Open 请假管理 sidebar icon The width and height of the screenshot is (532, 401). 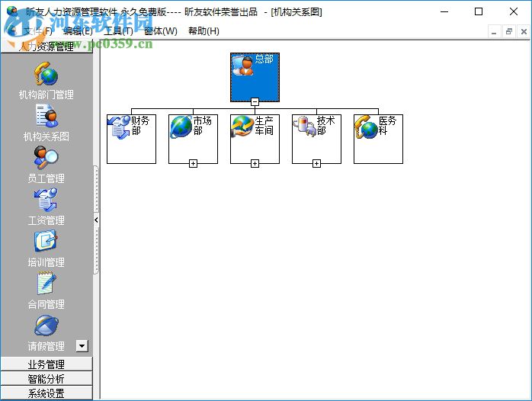pyautogui.click(x=46, y=326)
